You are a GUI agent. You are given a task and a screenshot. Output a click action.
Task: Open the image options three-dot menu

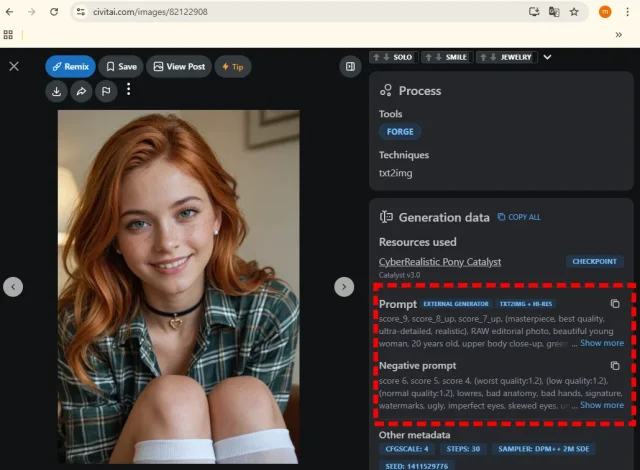click(129, 89)
